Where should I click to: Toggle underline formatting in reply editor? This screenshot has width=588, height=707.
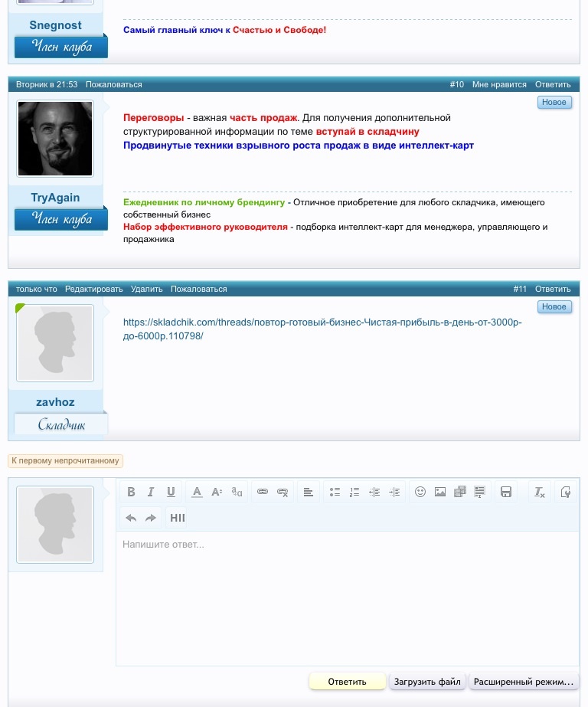pyautogui.click(x=171, y=492)
